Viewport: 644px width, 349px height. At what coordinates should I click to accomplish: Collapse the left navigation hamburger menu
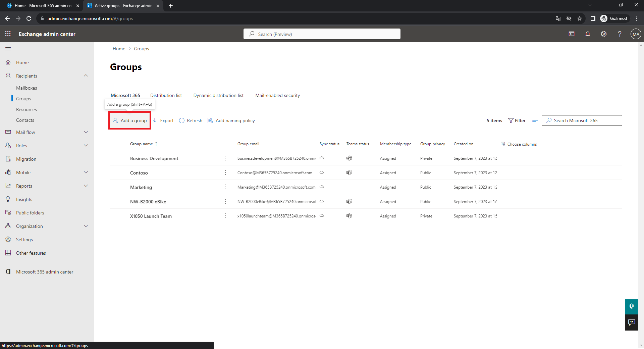8,49
